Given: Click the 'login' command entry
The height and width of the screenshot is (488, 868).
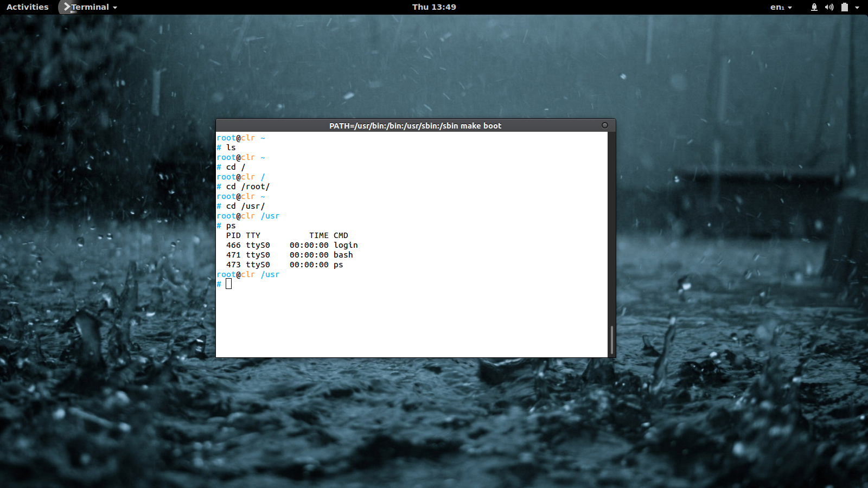Looking at the screenshot, I should coord(346,245).
